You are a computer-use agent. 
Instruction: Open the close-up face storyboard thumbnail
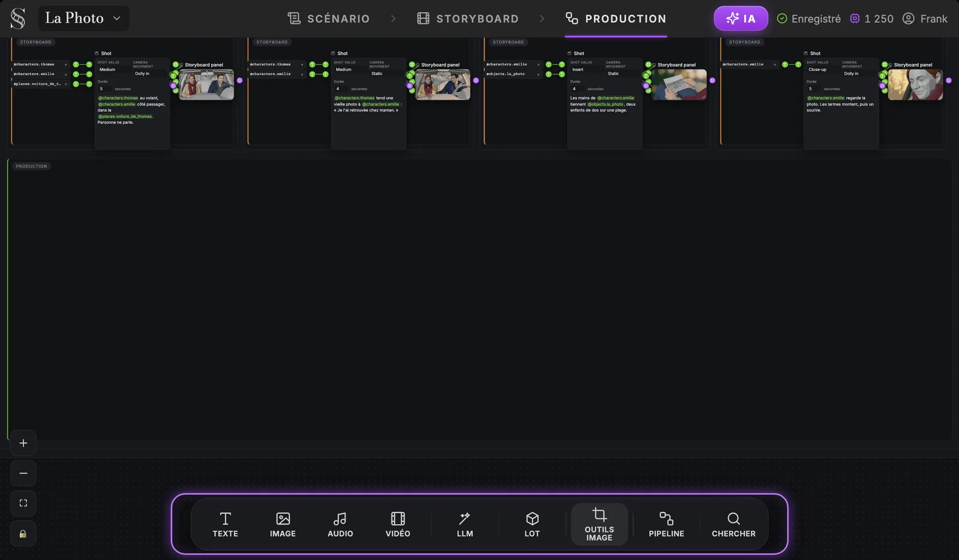click(915, 84)
